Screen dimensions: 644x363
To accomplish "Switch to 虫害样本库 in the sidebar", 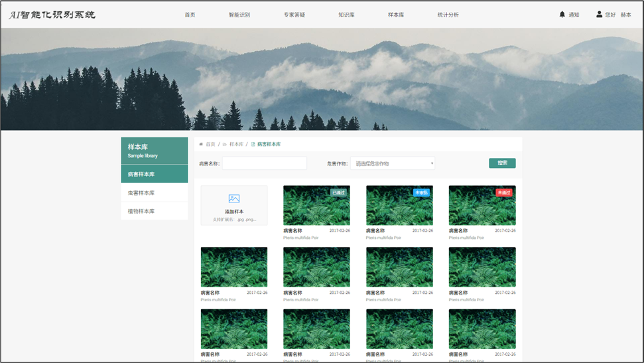I will pos(141,193).
